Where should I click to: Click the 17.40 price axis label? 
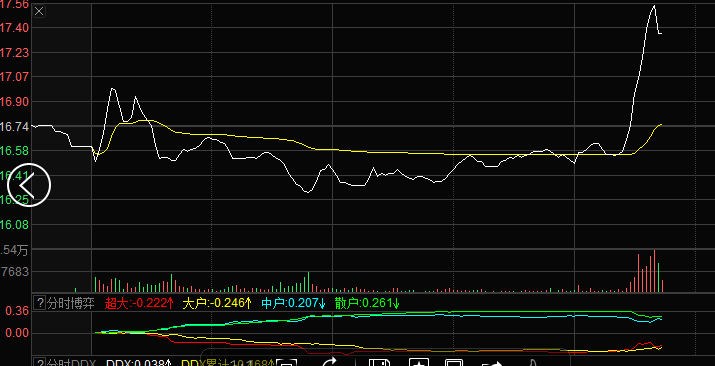click(x=14, y=28)
